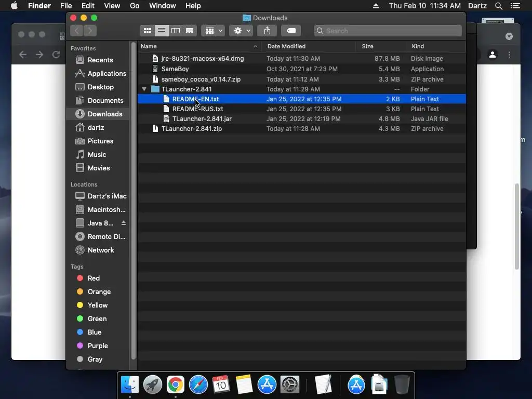532x399 pixels.
Task: Select Network in the sidebar
Action: coord(95,250)
